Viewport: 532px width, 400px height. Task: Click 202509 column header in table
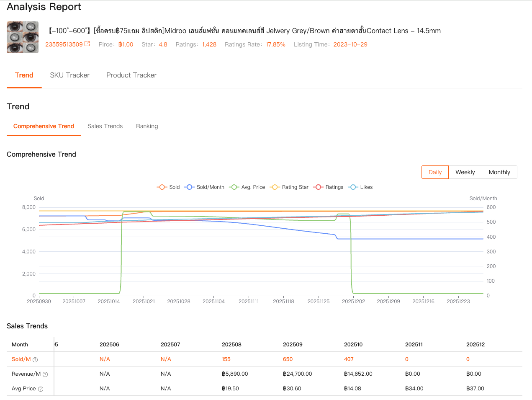[x=293, y=345]
